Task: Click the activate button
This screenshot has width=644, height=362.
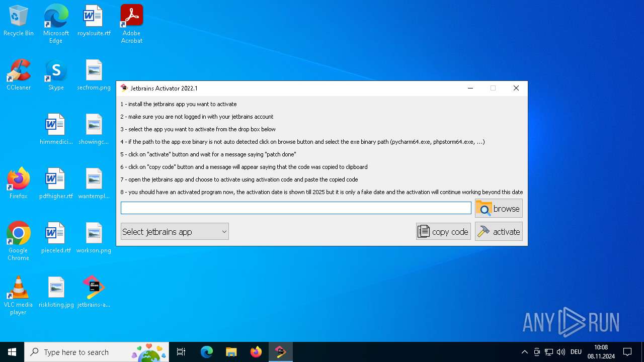Action: (499, 231)
